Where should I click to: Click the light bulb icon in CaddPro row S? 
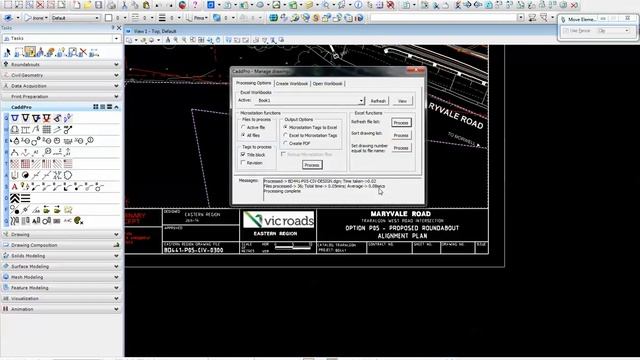tap(24, 187)
